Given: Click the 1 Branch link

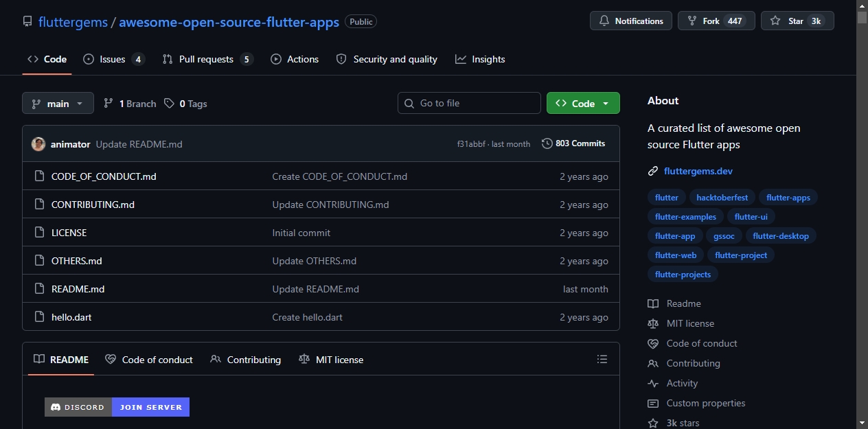Looking at the screenshot, I should tap(130, 104).
